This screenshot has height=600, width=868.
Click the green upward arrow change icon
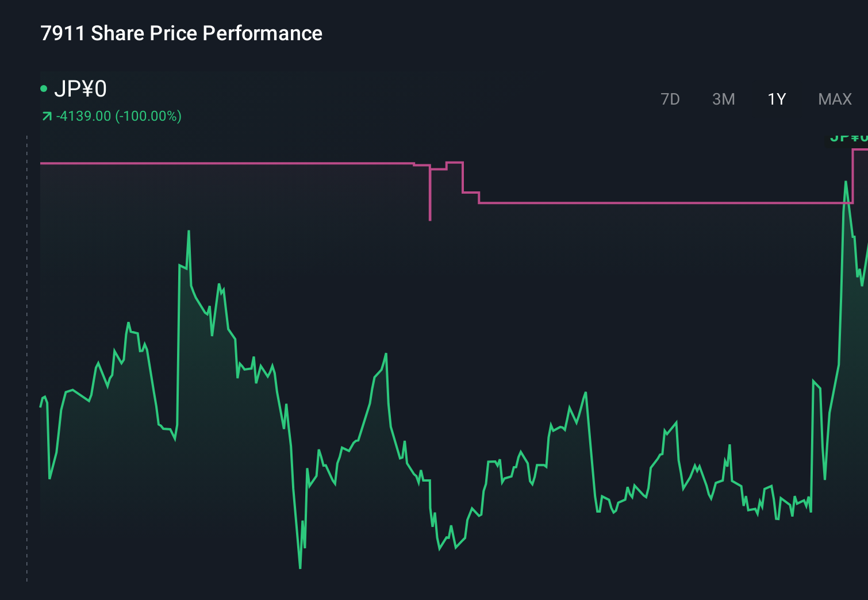(x=47, y=116)
